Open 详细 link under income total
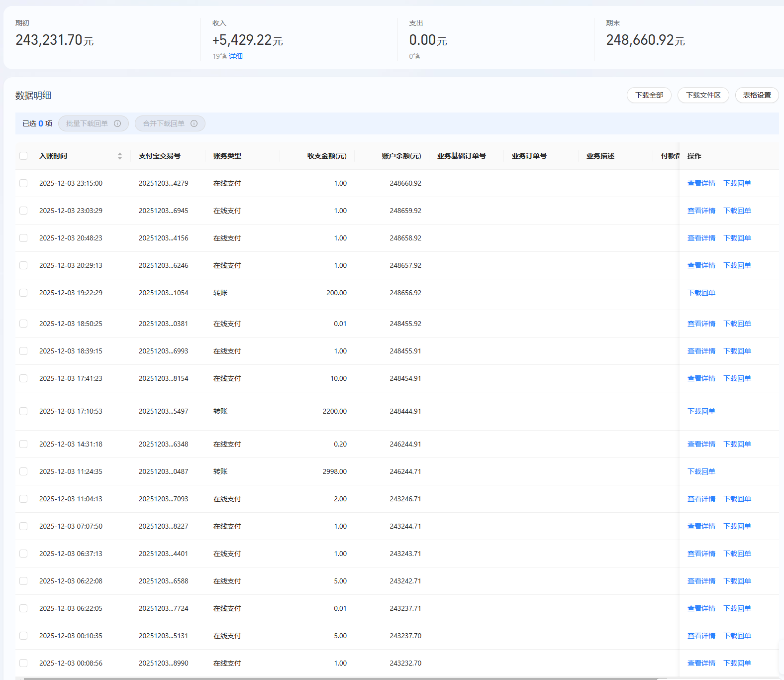Screen dimensions: 784x680 (236, 56)
